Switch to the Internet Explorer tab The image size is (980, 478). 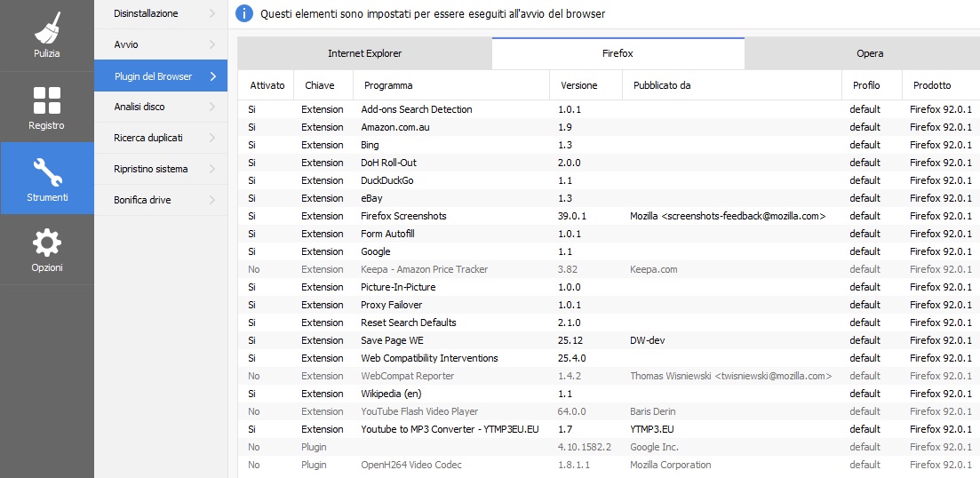tap(365, 53)
